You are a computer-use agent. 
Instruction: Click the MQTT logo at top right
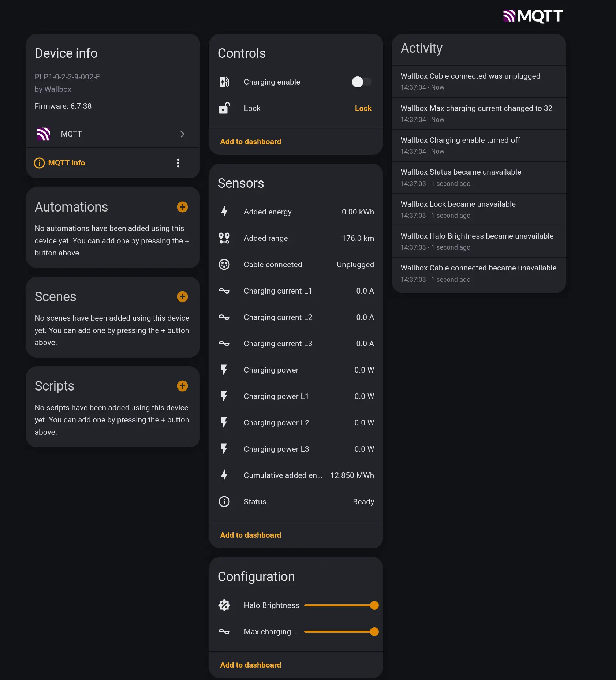tap(533, 16)
